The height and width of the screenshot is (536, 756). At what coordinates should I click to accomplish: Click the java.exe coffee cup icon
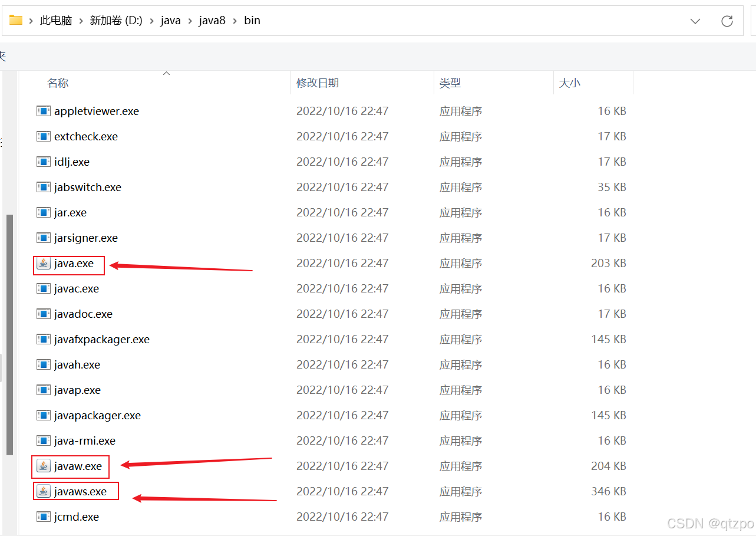(x=43, y=263)
